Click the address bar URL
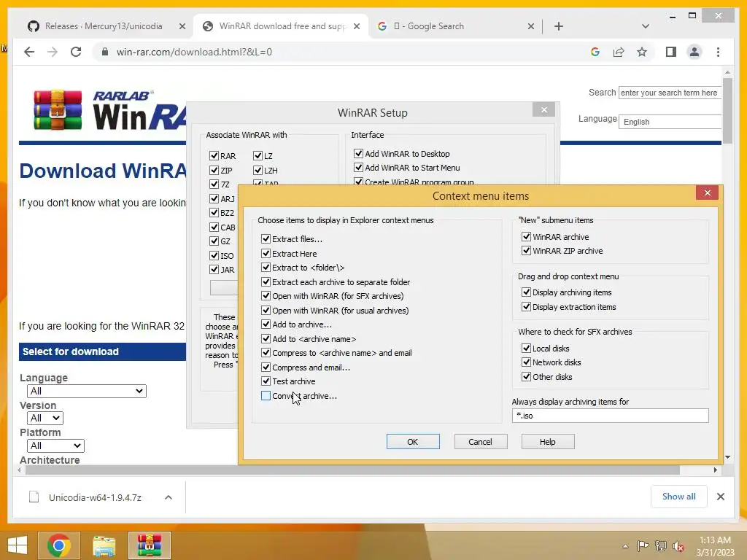The height and width of the screenshot is (560, 747). coord(194,52)
